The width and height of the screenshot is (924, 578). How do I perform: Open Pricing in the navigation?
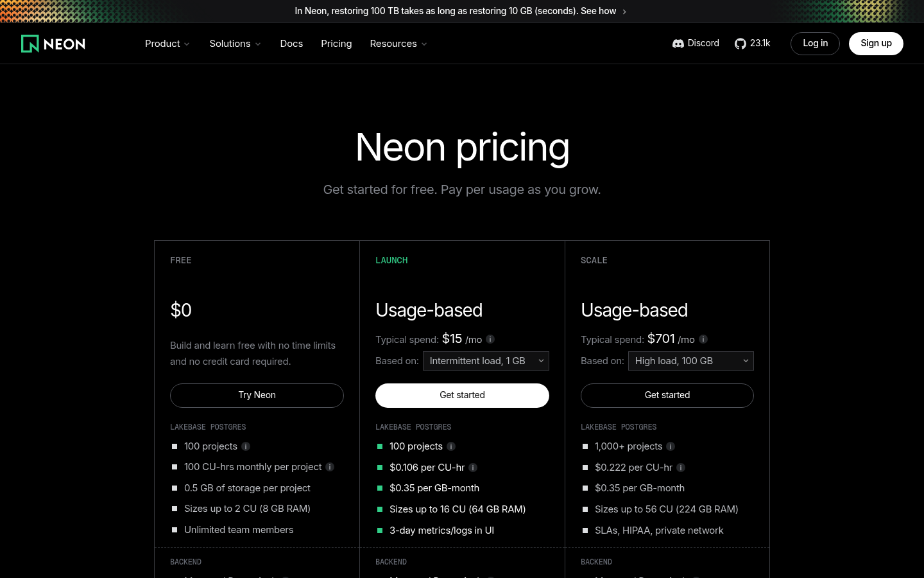click(336, 44)
